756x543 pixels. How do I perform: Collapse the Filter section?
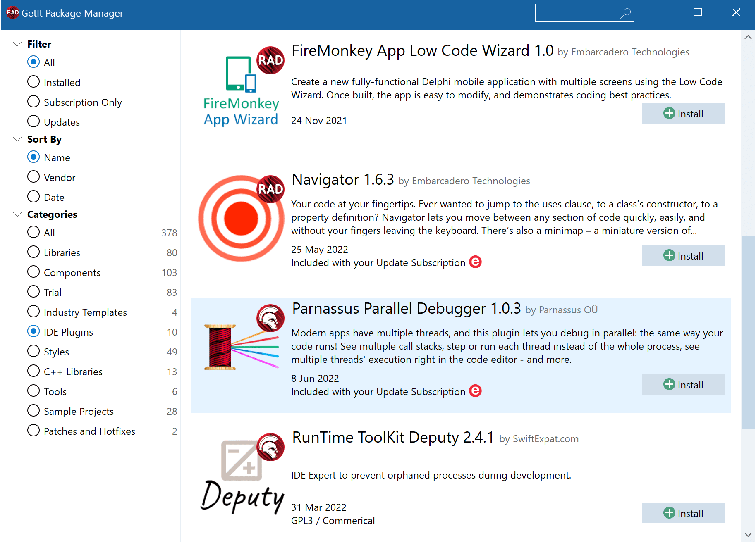tap(17, 44)
